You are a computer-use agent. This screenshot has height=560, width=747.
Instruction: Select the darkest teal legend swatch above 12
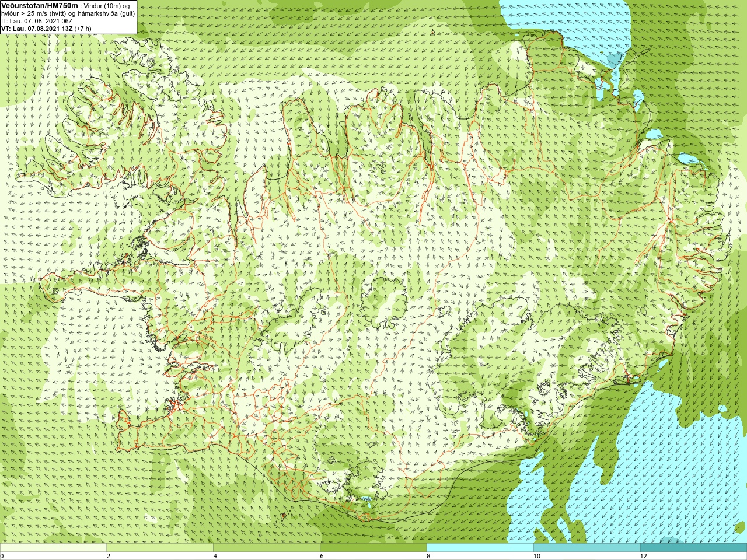pyautogui.click(x=693, y=548)
